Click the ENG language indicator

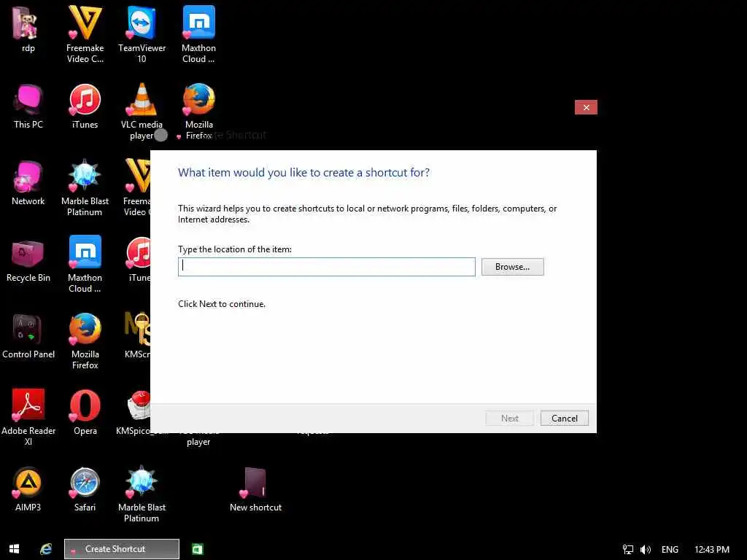[x=670, y=550]
